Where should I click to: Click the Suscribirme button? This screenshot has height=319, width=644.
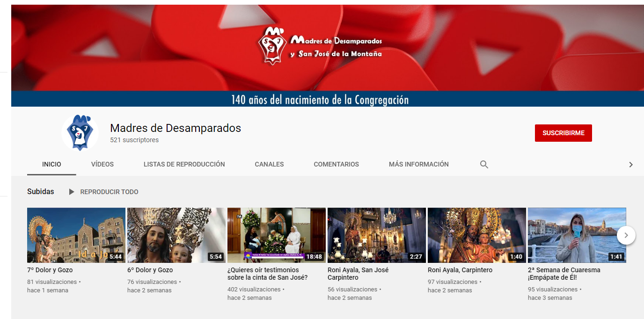tap(563, 133)
